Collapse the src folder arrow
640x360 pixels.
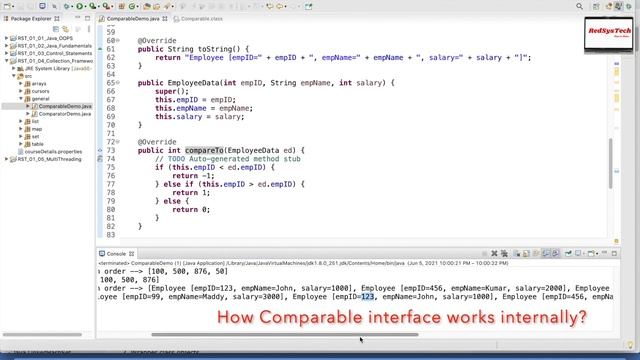[x=13, y=76]
